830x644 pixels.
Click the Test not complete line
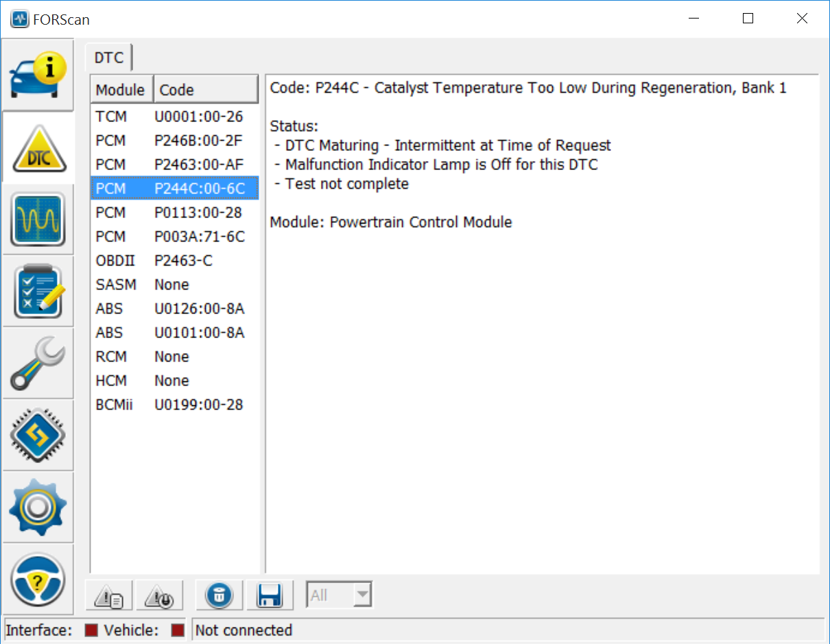(343, 184)
